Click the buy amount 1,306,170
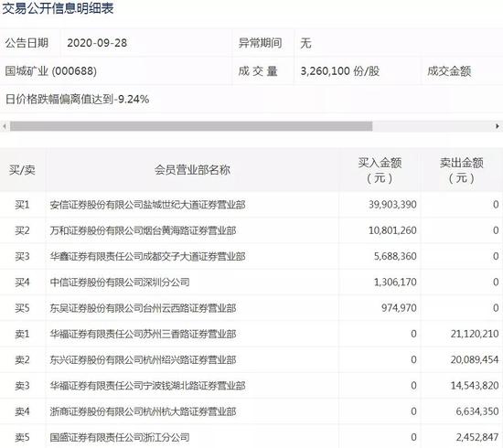The image size is (503, 448). 395,283
